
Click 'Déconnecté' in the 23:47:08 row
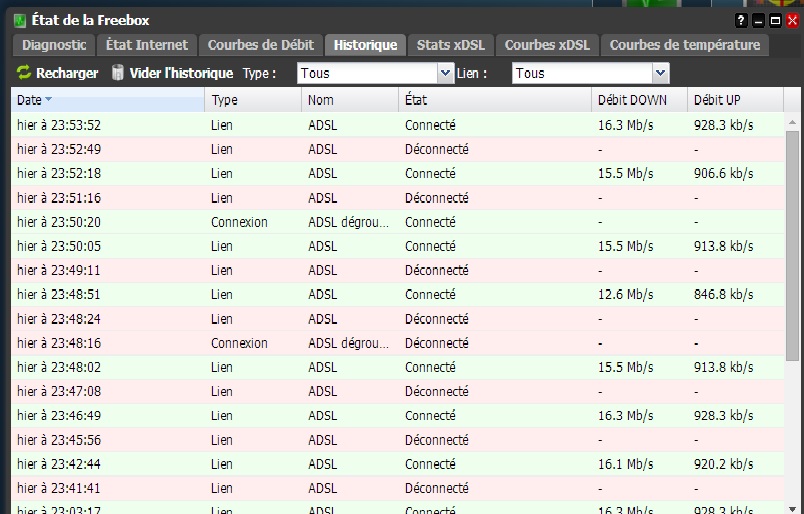pos(437,391)
